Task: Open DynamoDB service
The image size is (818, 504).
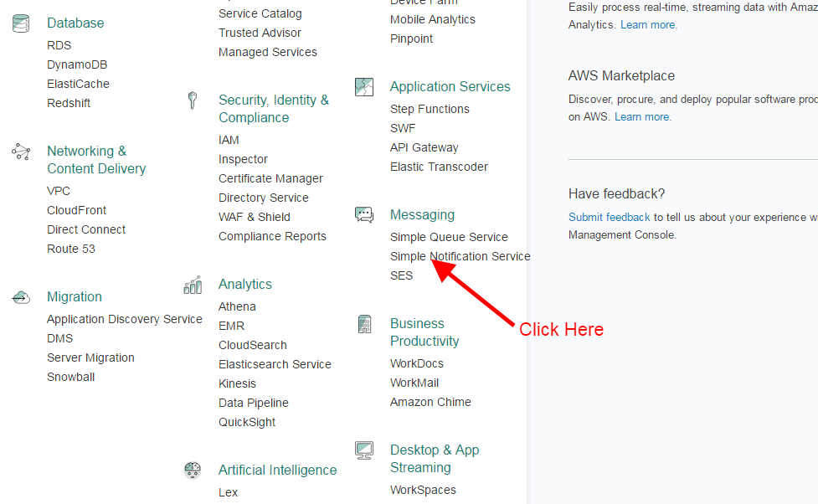Action: click(x=77, y=64)
